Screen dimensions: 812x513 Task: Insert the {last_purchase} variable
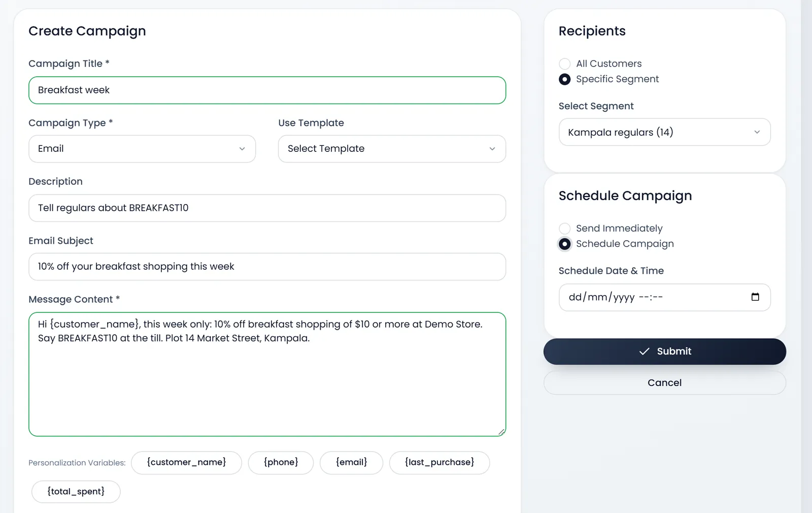tap(439, 463)
